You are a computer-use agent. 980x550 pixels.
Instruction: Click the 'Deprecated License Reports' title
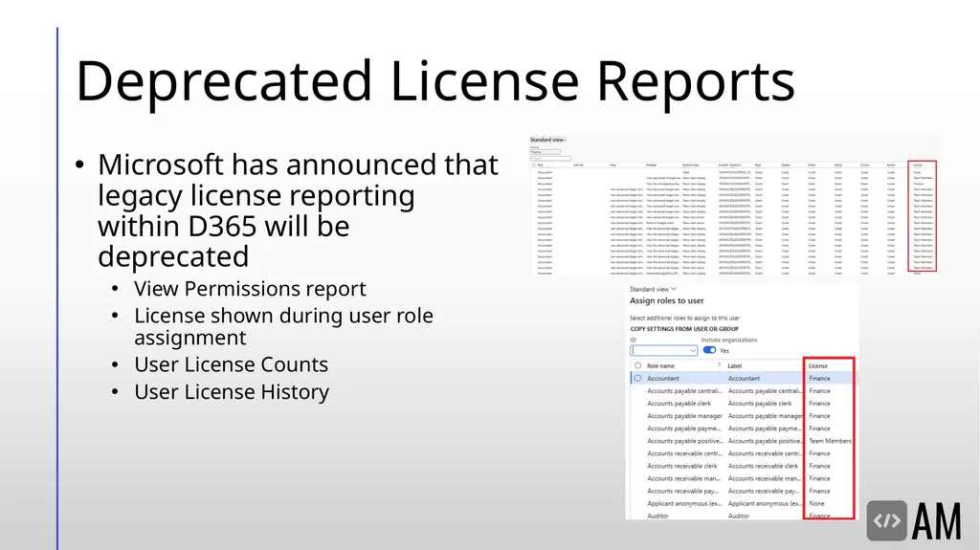pyautogui.click(x=435, y=80)
